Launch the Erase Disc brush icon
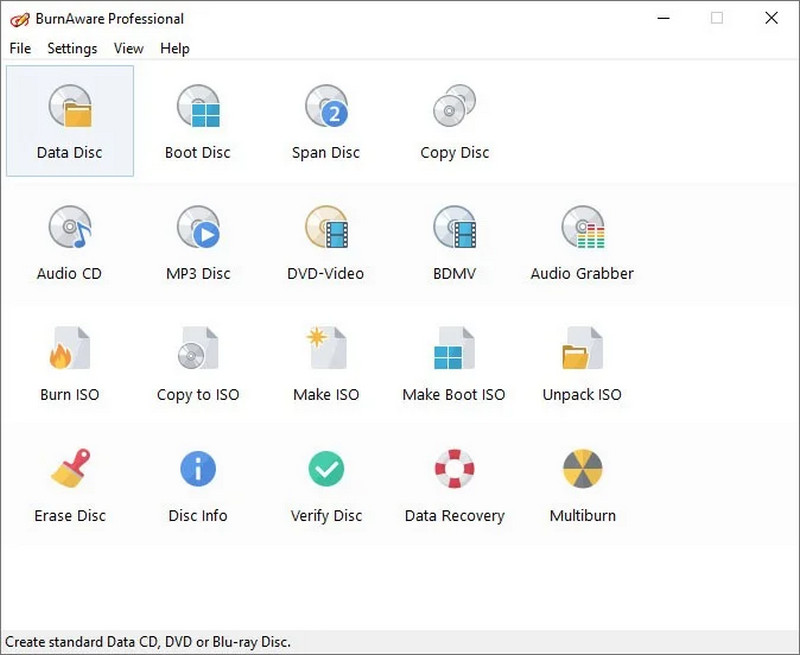800x655 pixels. (70, 470)
